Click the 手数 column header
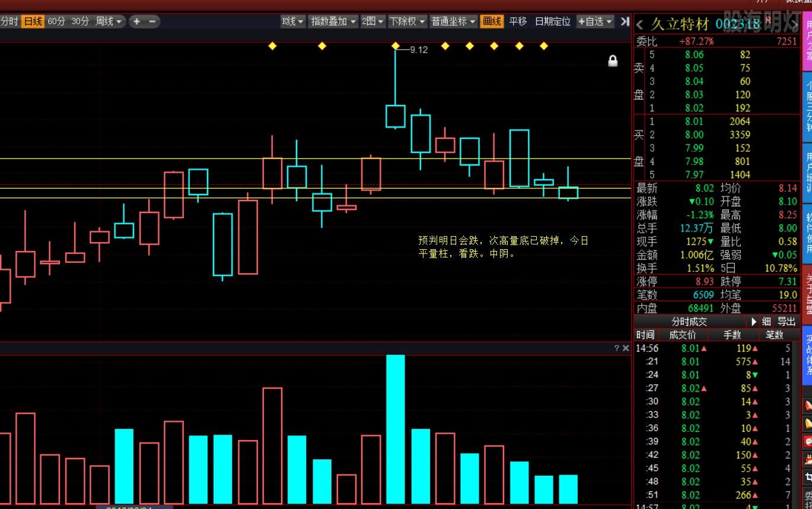 (x=733, y=335)
